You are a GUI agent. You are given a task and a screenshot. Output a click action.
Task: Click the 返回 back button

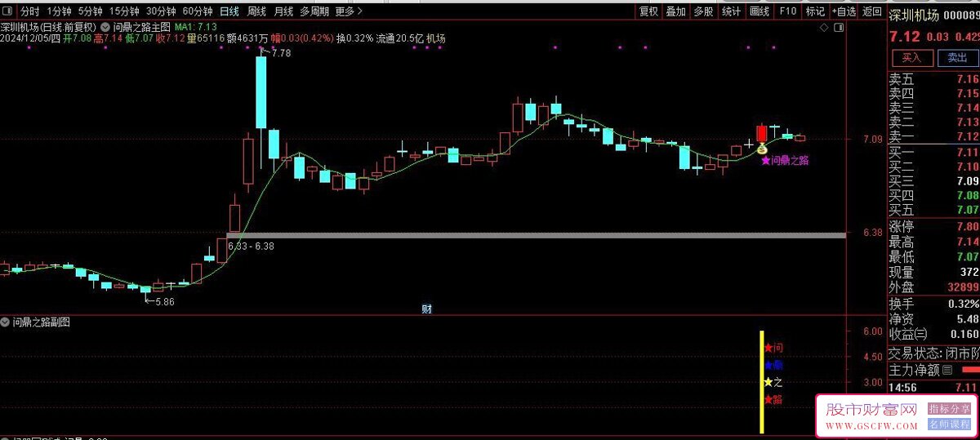pyautogui.click(x=873, y=11)
